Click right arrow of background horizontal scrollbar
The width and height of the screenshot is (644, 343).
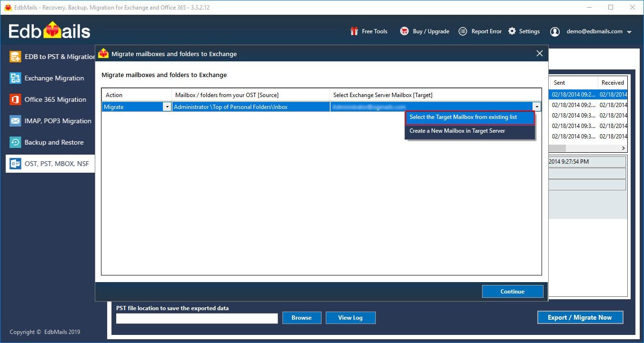pyautogui.click(x=623, y=148)
